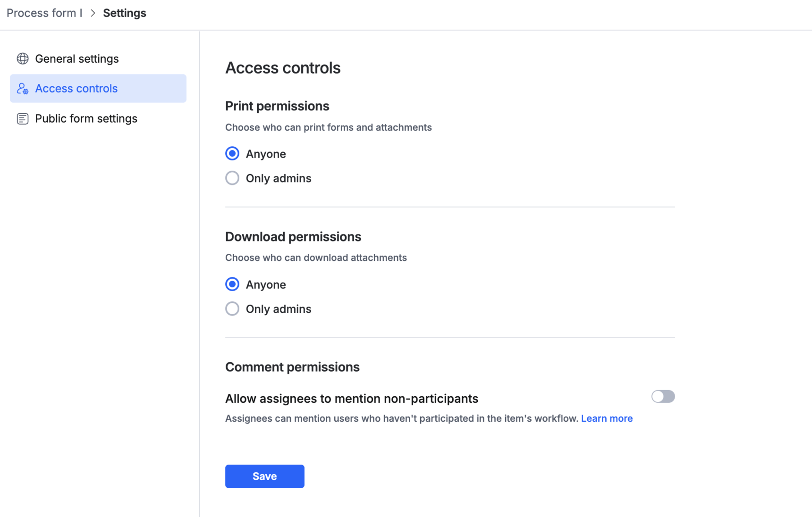
Task: Enable mentioning non-participants toggle switch
Action: pos(663,397)
